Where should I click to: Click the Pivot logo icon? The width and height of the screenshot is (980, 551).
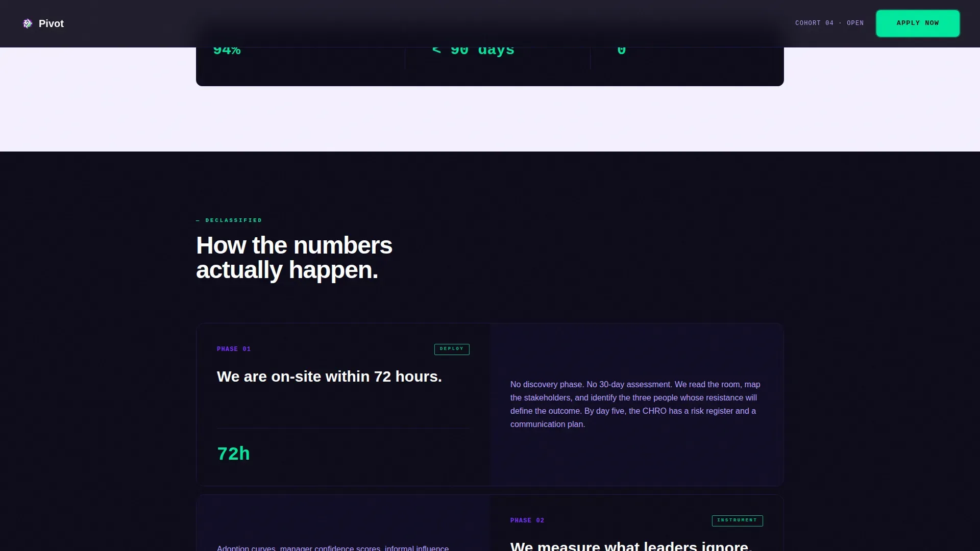28,23
